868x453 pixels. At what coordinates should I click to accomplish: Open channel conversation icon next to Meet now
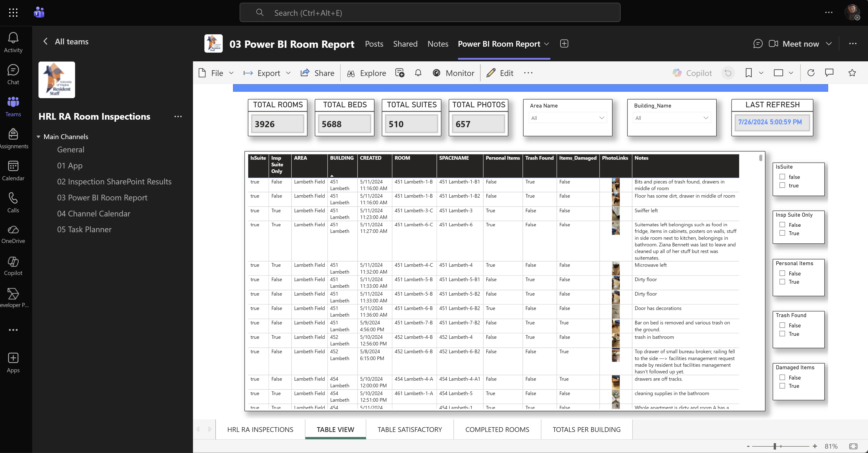pos(758,44)
